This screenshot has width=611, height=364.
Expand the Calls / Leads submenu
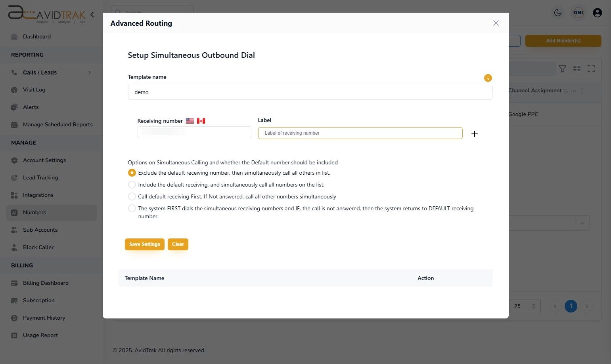point(90,72)
